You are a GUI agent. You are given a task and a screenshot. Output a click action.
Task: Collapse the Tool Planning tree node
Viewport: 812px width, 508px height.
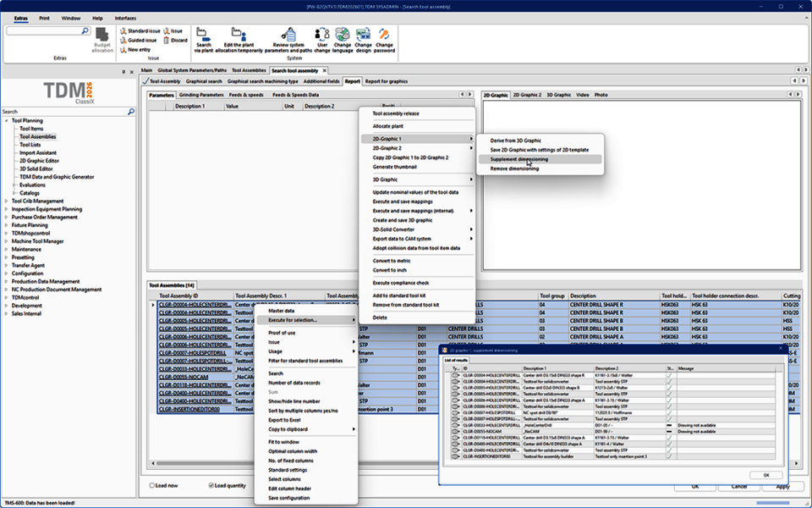pyautogui.click(x=7, y=121)
